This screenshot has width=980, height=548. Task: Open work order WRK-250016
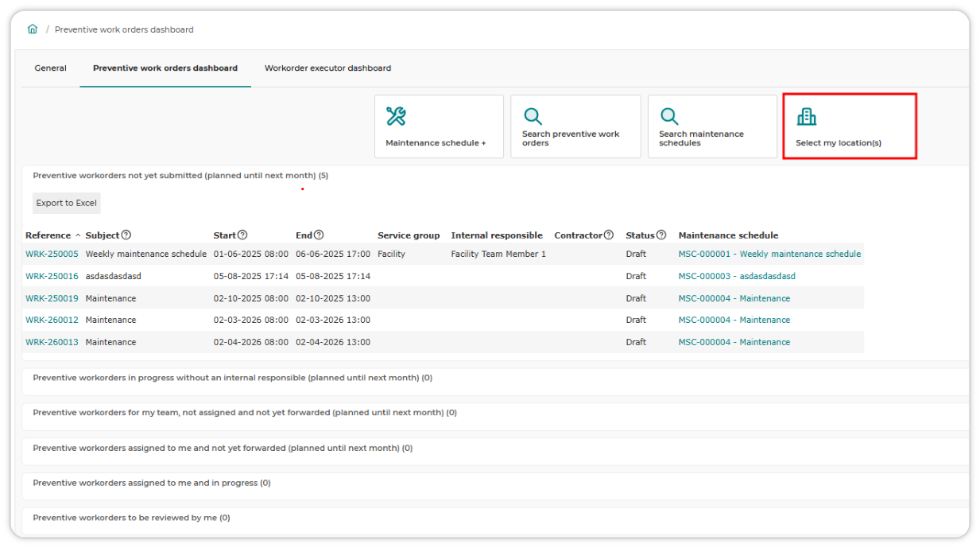pos(52,276)
